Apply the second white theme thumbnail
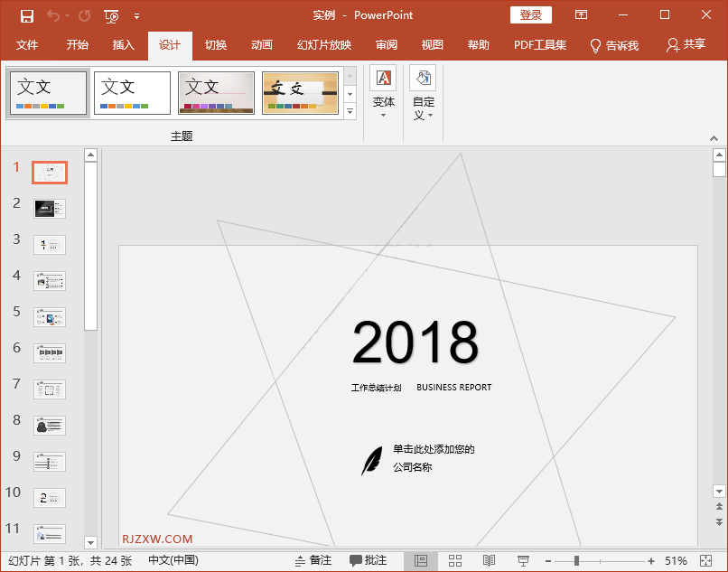The image size is (728, 572). point(132,92)
